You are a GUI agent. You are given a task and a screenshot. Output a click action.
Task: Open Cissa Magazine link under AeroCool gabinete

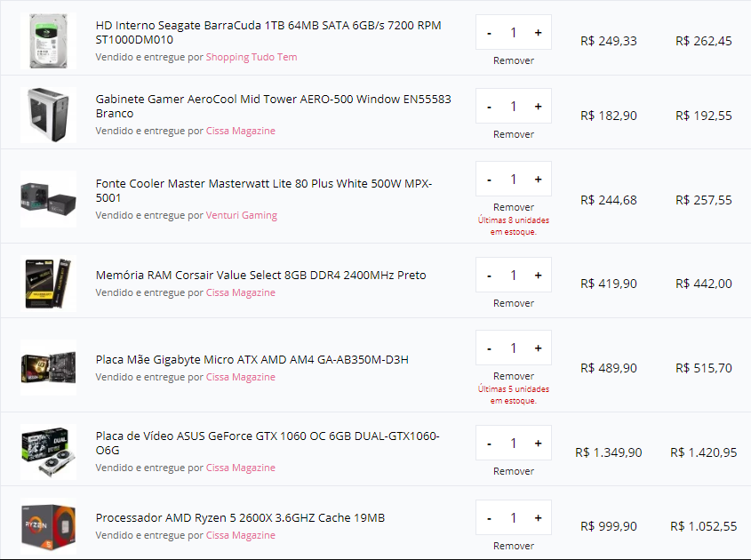click(x=241, y=131)
